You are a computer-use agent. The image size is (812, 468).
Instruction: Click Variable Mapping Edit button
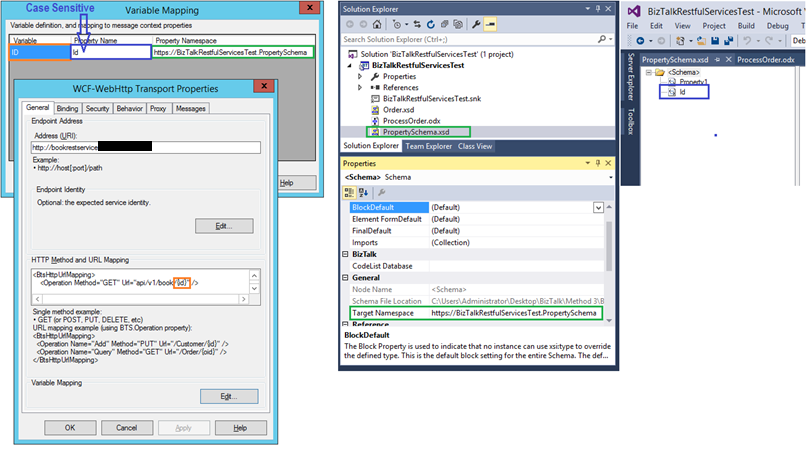(x=229, y=396)
